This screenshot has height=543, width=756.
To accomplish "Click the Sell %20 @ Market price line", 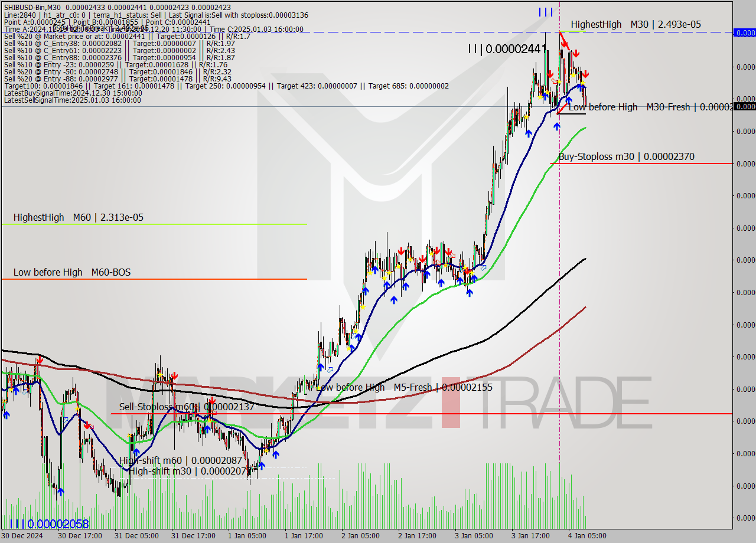I will pos(127,37).
